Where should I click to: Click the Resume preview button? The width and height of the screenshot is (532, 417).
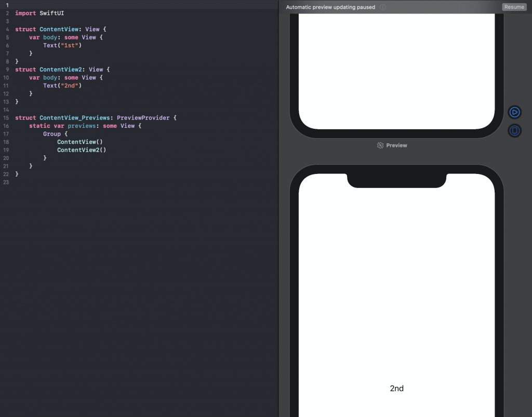(x=514, y=7)
